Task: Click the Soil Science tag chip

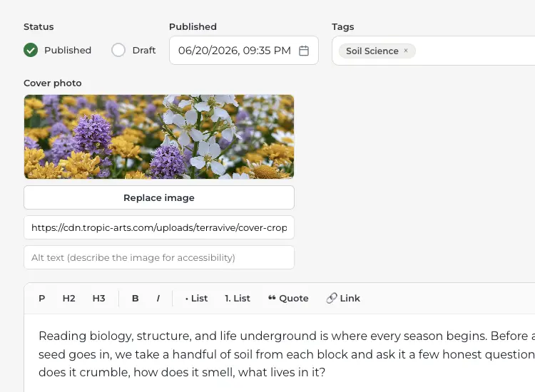Action: pos(377,51)
